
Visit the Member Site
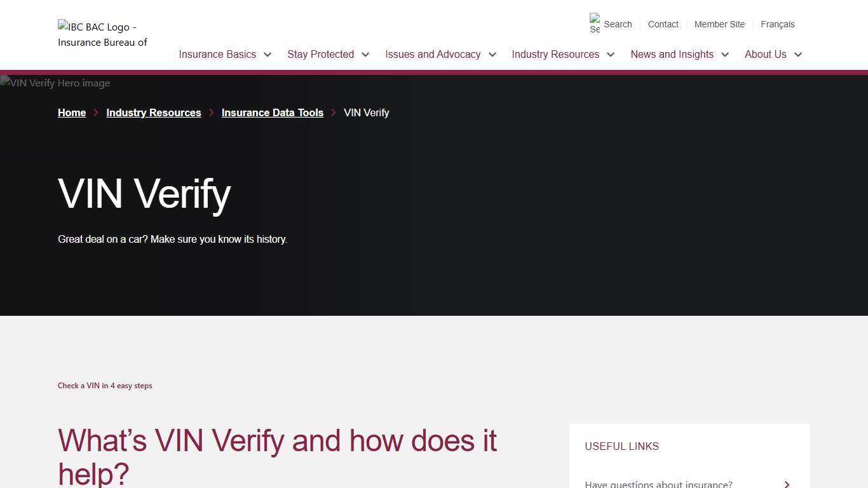[719, 24]
